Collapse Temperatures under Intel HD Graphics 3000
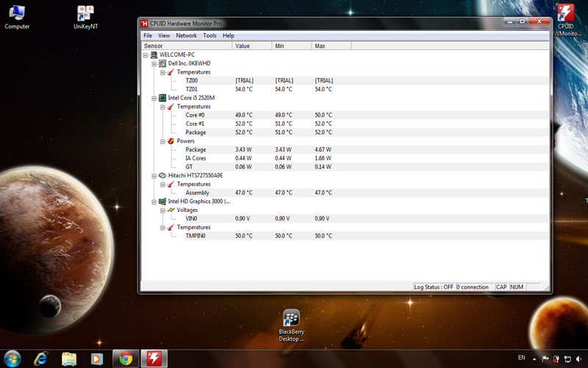Screen dimensions: 588x368 162,227
